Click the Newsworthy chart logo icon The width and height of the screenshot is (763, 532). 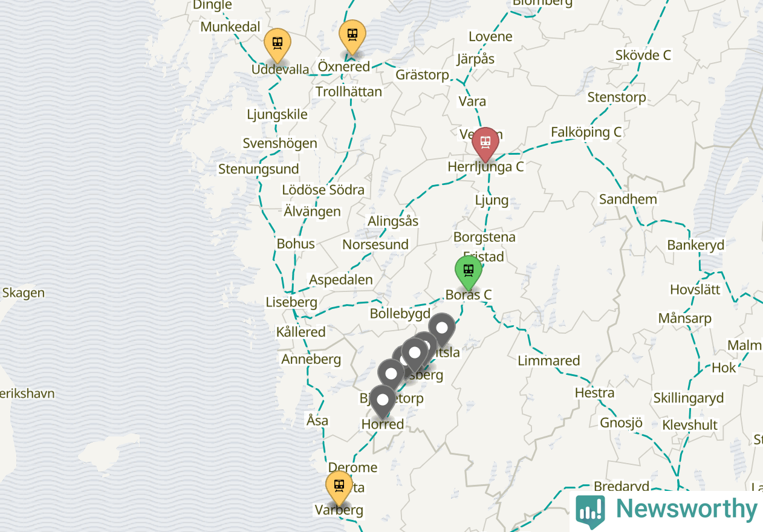coord(590,510)
